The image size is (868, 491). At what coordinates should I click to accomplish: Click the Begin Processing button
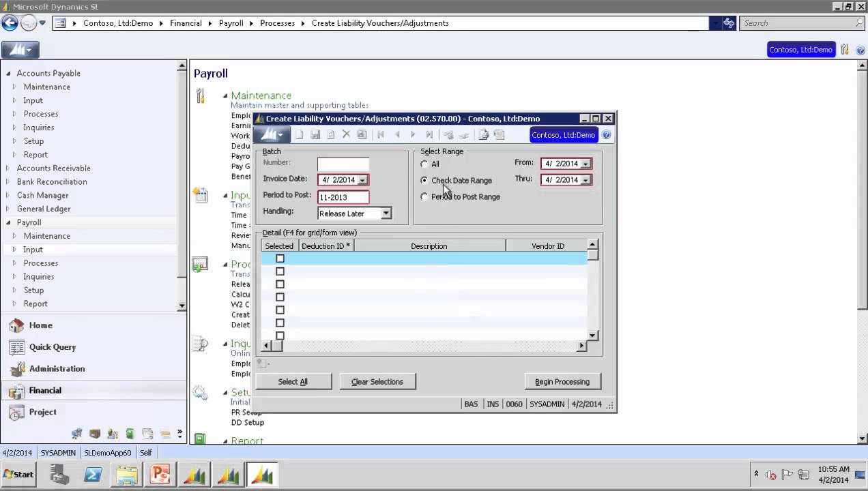point(562,382)
